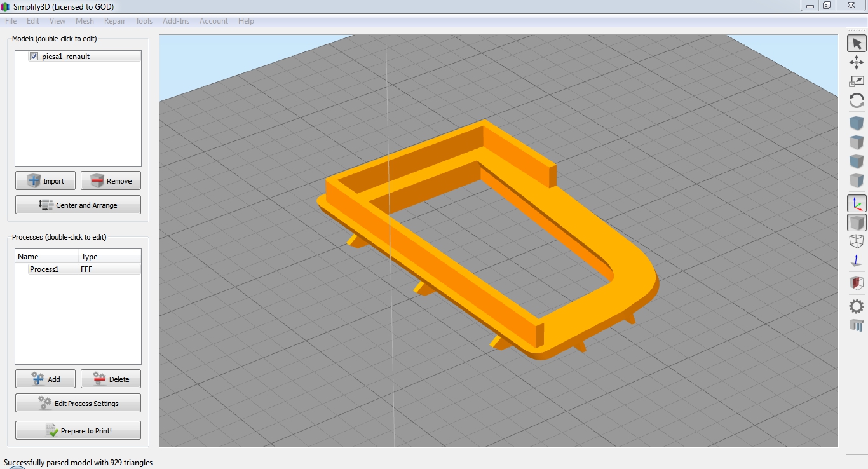Click the Name column header
868x469 pixels.
click(x=46, y=257)
